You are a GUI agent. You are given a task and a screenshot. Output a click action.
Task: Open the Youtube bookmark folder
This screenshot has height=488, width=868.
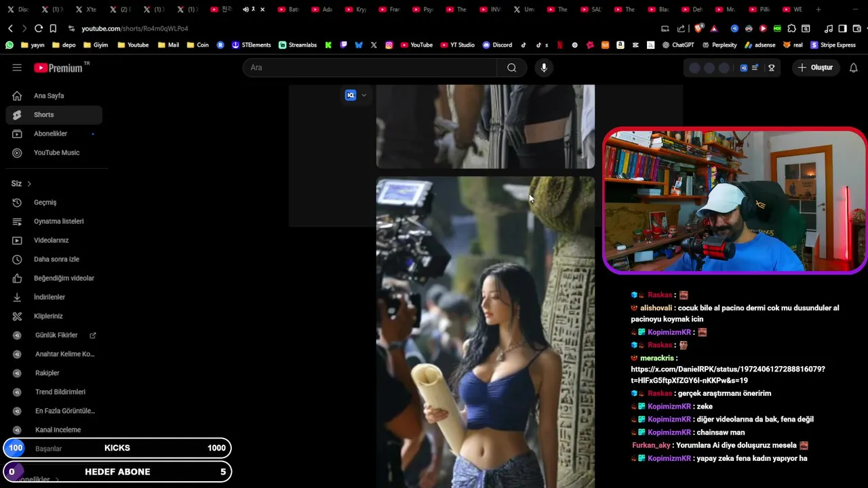pos(133,45)
